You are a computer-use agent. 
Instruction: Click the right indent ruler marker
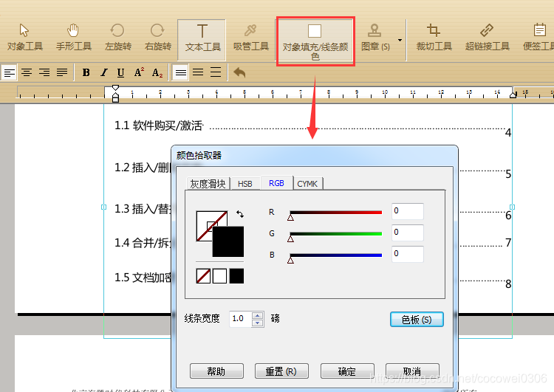(513, 94)
